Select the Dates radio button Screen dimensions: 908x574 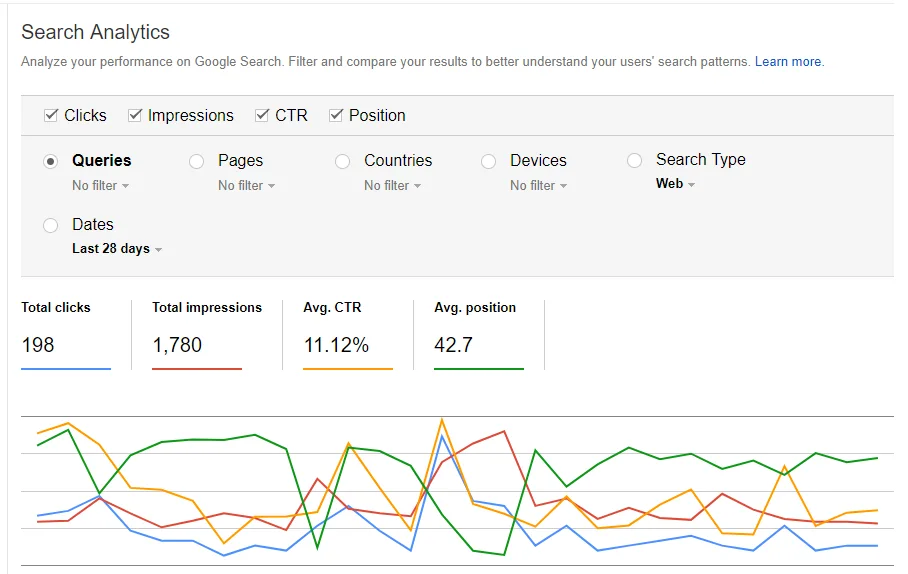pos(50,225)
